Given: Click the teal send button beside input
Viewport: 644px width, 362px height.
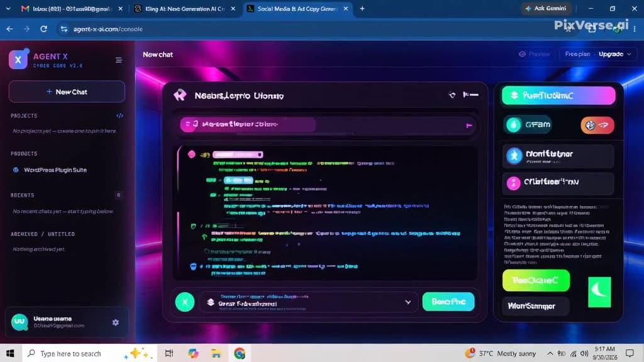Looking at the screenshot, I should [x=448, y=302].
